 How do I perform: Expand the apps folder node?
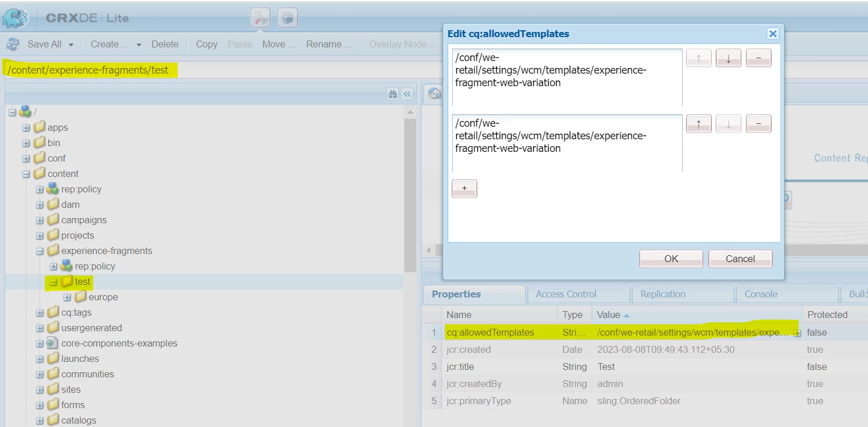(26, 127)
